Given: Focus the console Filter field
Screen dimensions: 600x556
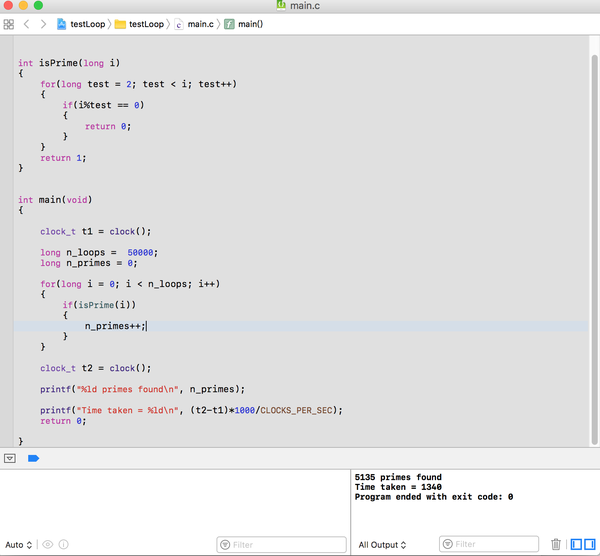Looking at the screenshot, I should (x=489, y=544).
